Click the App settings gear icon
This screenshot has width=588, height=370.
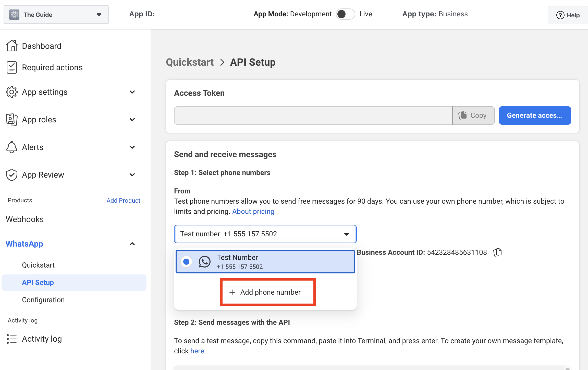12,92
